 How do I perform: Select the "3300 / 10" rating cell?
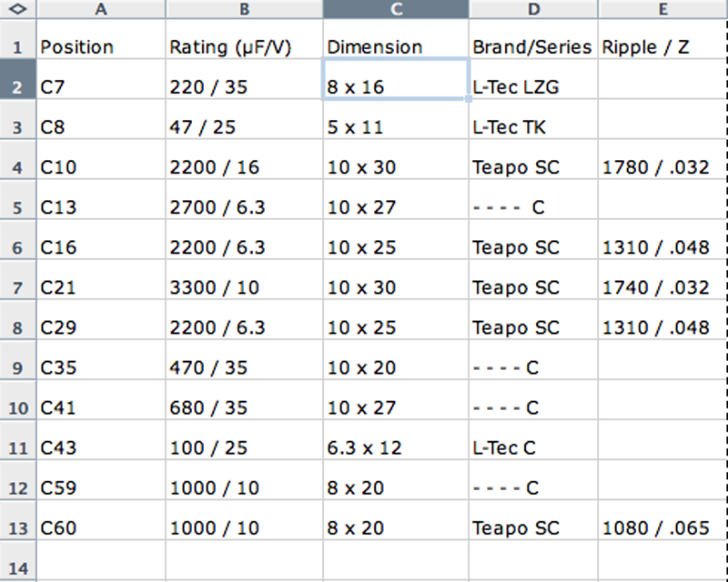click(x=244, y=287)
